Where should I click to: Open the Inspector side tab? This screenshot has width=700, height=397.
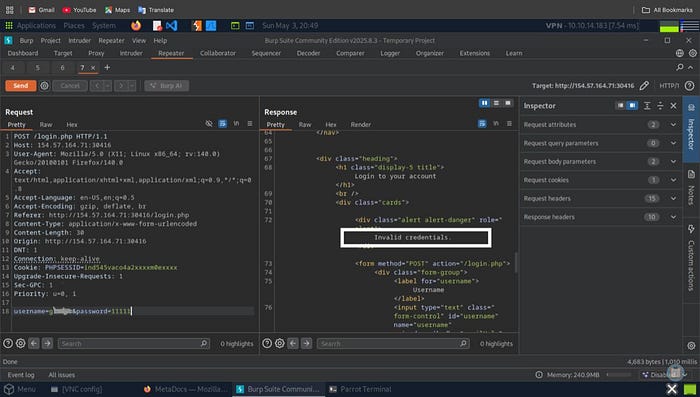point(691,129)
